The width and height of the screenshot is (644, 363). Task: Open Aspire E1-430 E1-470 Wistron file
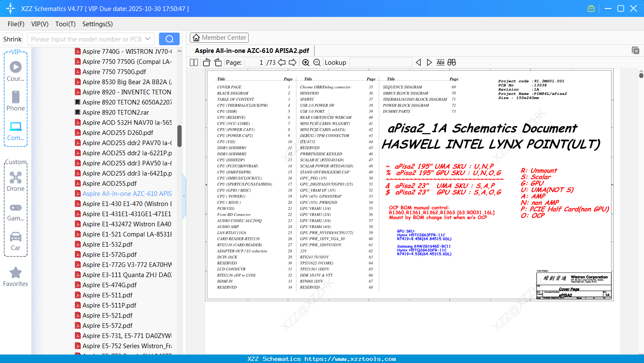[x=123, y=203]
